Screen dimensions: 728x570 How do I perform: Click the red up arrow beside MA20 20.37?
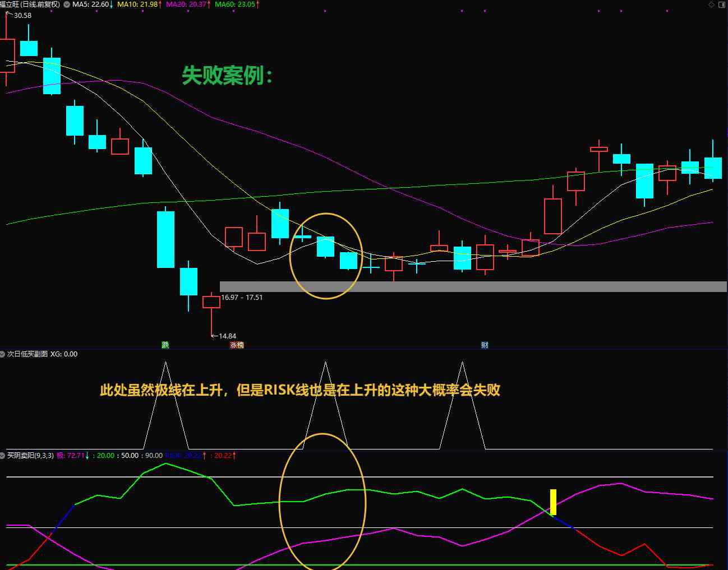click(x=208, y=4)
